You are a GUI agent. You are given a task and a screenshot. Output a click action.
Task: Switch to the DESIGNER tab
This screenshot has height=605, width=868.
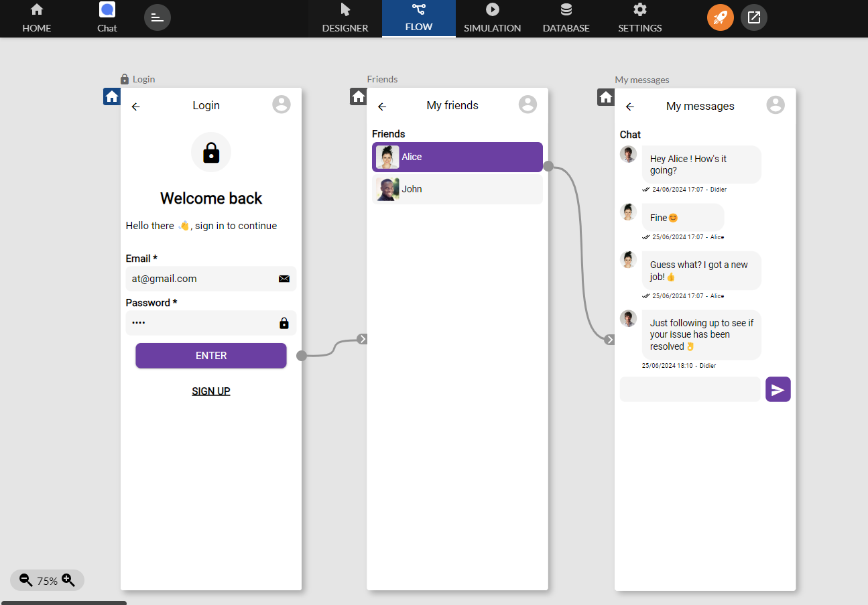pos(345,19)
